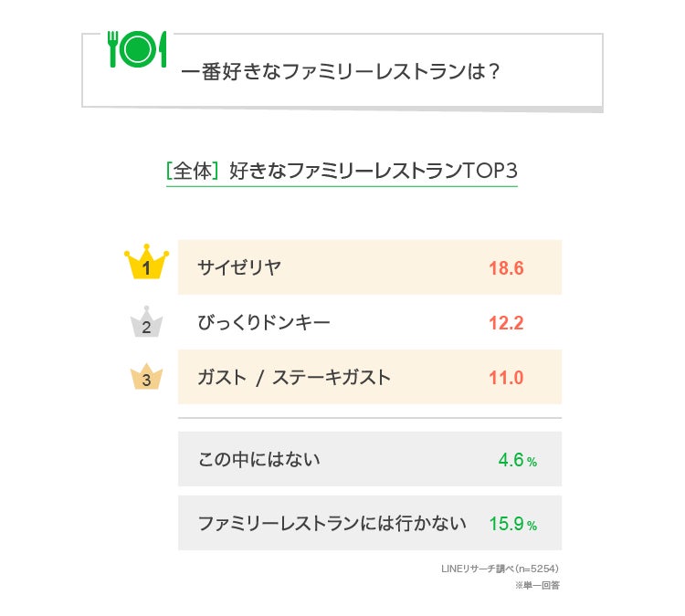Select the この中にはない answer label
This screenshot has height=616, width=685.
pyautogui.click(x=259, y=459)
